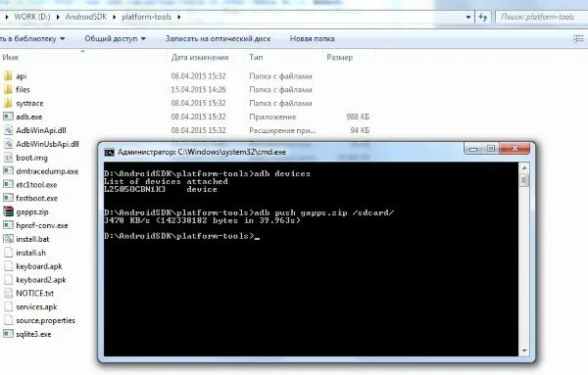This screenshot has height=375, width=588.
Task: Sort by the 'Размер' column header
Action: [x=339, y=58]
